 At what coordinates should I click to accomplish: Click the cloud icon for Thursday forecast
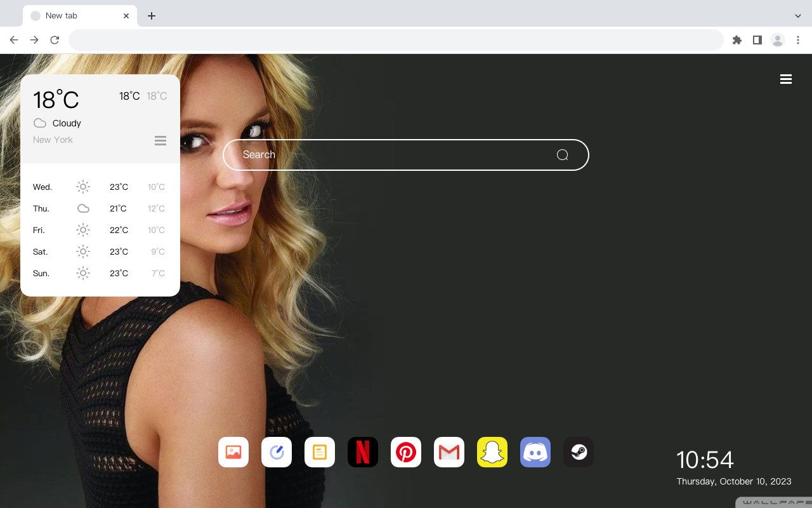pos(83,208)
